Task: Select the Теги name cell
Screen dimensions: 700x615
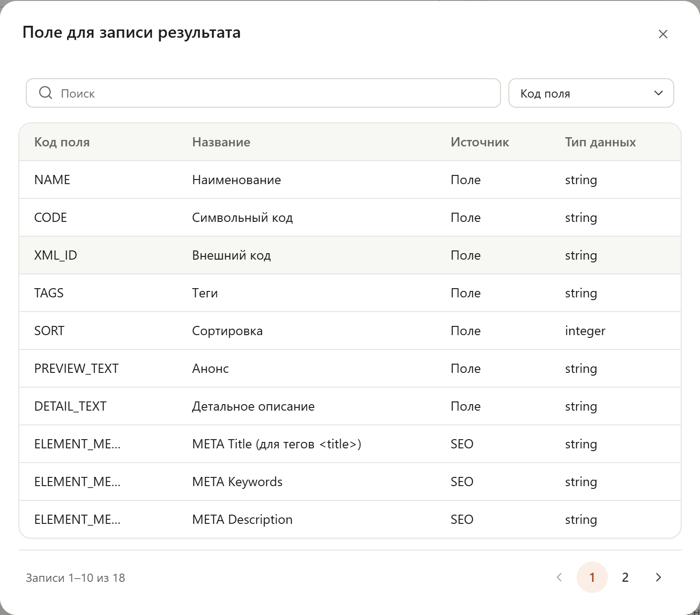Action: coord(205,293)
